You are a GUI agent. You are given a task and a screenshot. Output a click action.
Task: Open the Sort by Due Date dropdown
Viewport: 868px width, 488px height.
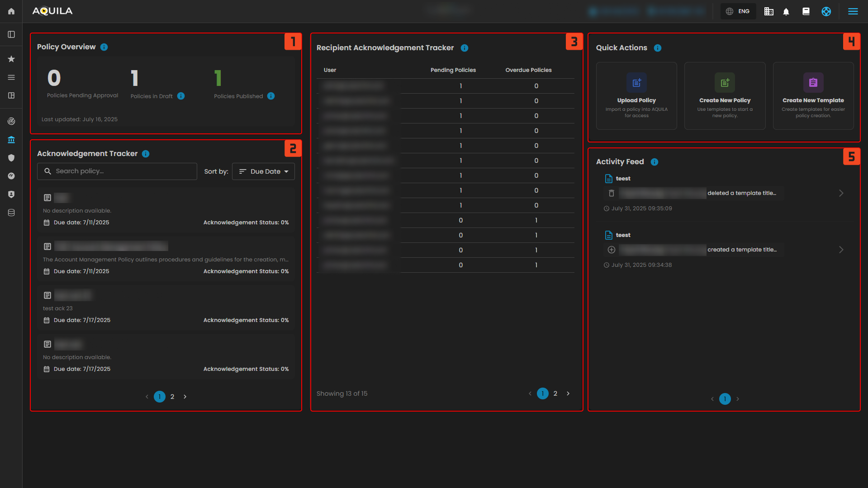click(263, 171)
